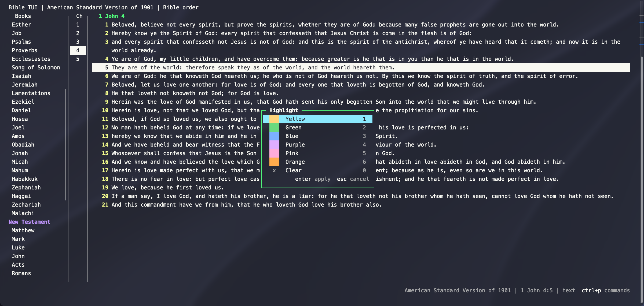Open Song of Solomon in Books
The height and width of the screenshot is (306, 644).
pos(36,68)
